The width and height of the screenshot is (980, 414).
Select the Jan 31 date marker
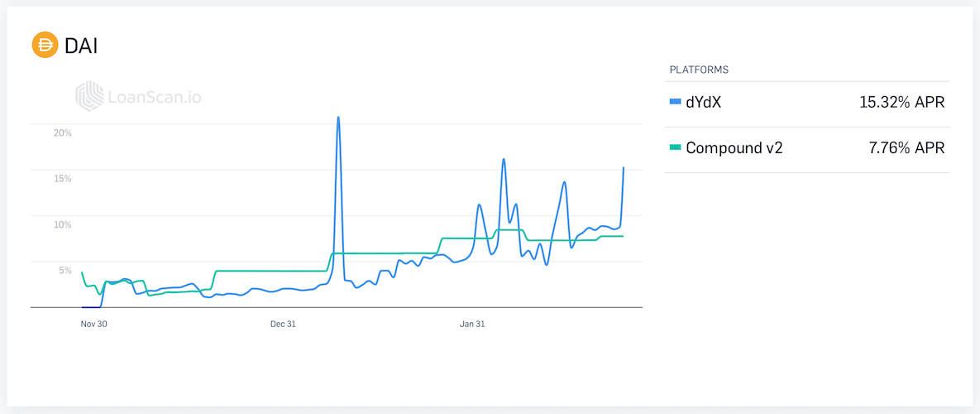coord(472,324)
